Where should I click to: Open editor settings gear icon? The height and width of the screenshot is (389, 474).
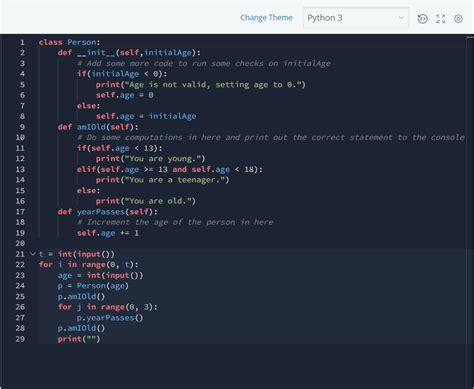pos(458,19)
